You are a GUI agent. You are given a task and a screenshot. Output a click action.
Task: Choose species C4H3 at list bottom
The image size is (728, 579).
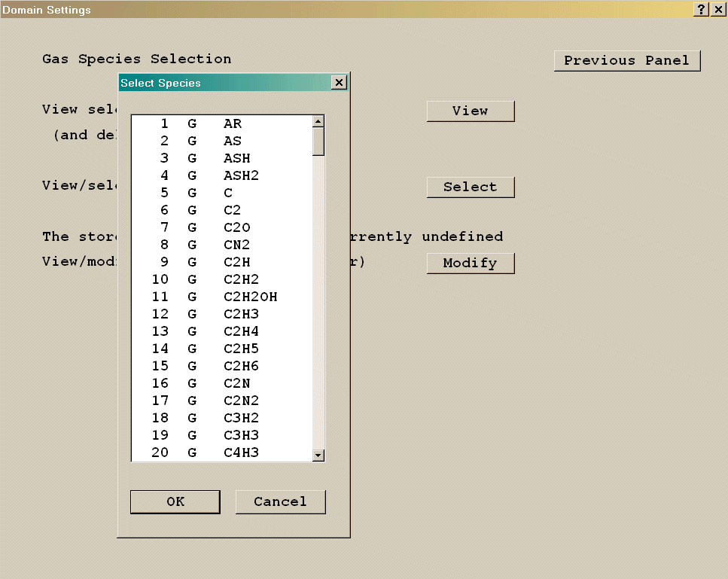tap(241, 453)
